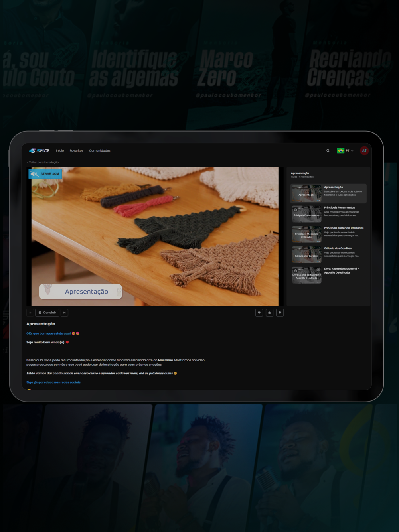Click the lock icon on Livro thumbnail
The image size is (399, 532).
295,270
